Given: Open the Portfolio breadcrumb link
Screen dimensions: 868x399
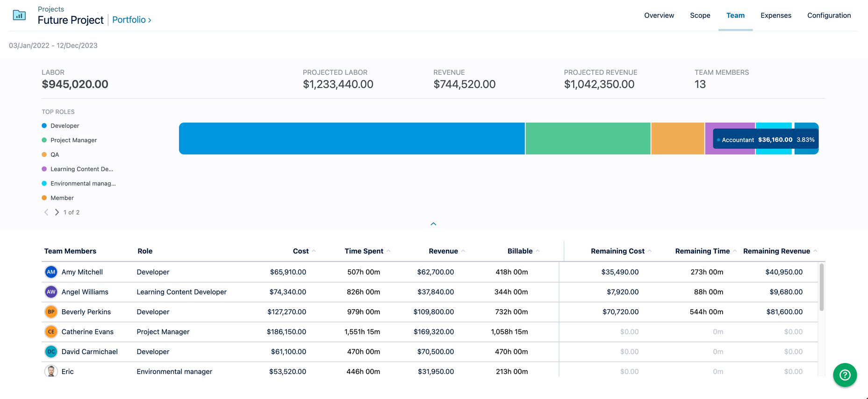Looking at the screenshot, I should (131, 20).
